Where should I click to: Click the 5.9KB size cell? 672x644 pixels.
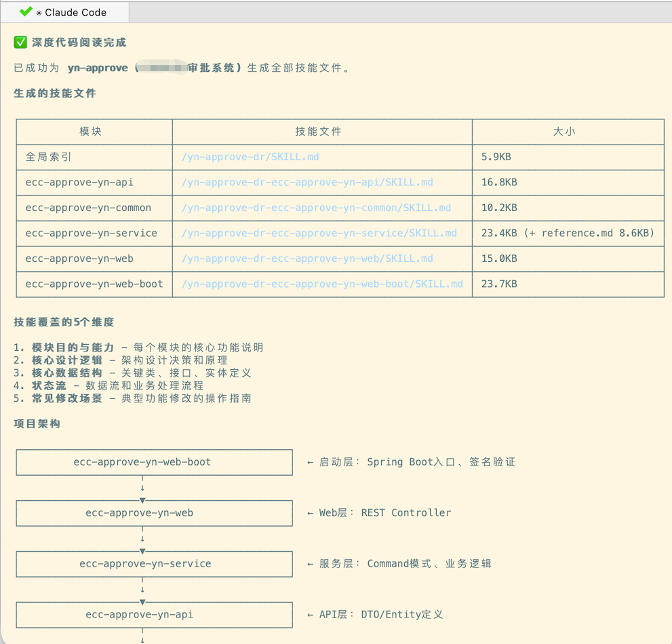pyautogui.click(x=568, y=157)
